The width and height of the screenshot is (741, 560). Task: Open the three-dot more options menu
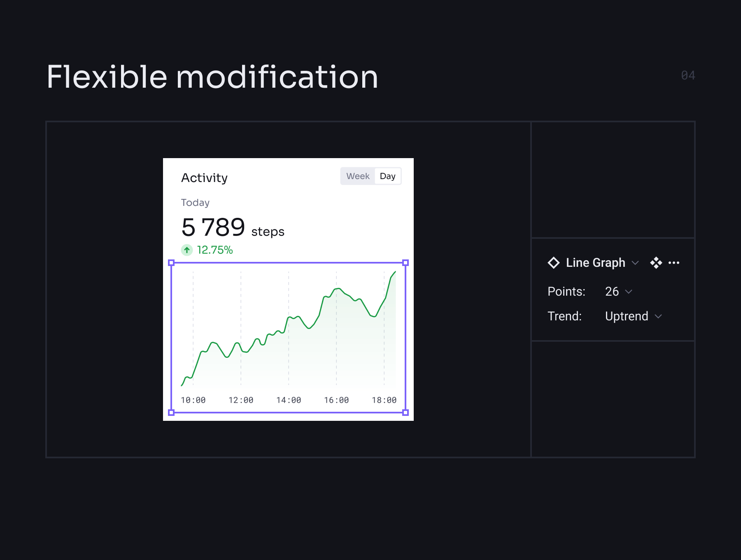[674, 263]
